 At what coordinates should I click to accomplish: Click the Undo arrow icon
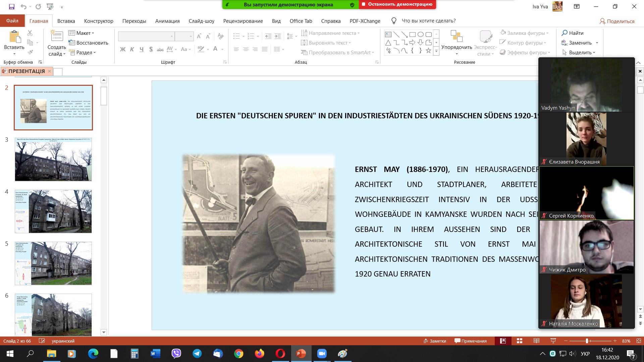[23, 7]
